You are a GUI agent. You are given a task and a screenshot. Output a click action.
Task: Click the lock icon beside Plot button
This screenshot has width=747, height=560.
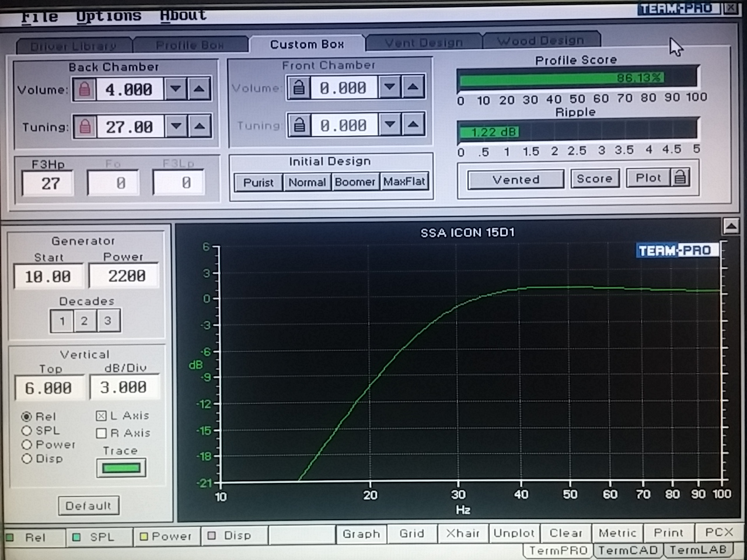click(680, 177)
